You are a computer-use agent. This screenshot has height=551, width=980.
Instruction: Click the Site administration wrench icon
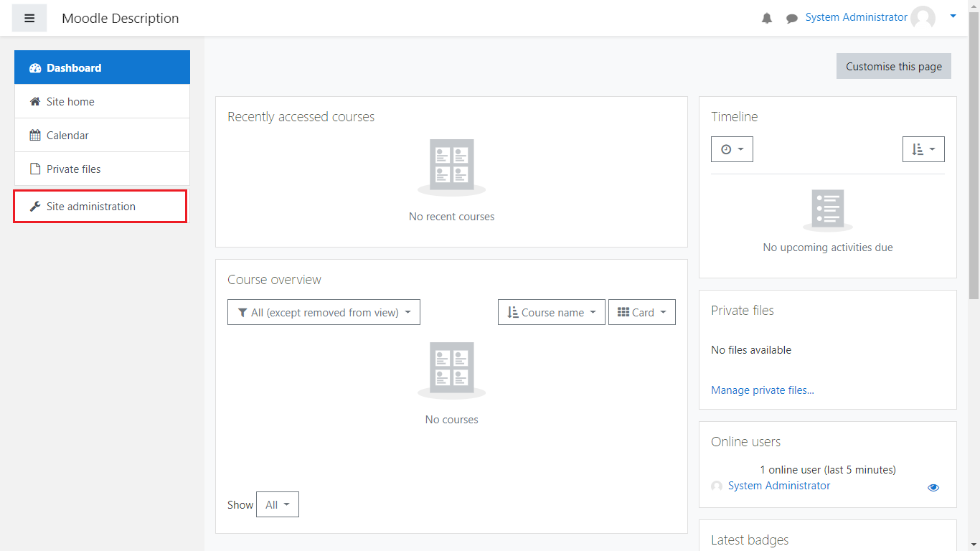(34, 207)
